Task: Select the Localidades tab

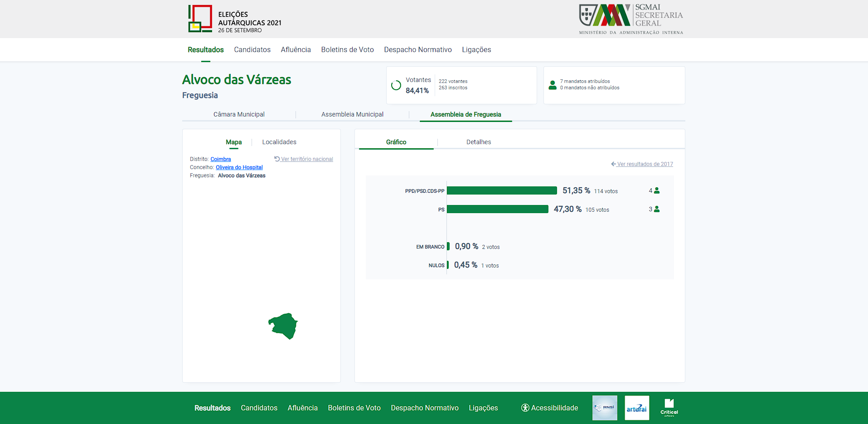Action: pos(279,142)
